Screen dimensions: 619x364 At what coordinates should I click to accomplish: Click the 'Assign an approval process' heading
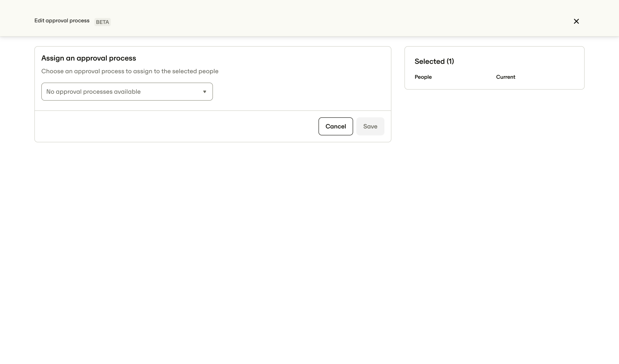88,58
